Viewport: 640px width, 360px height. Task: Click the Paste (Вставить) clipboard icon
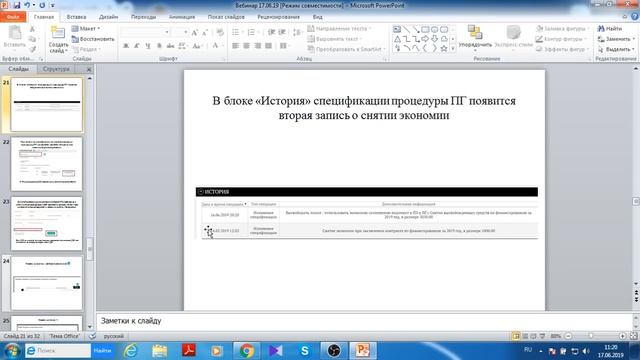[15, 33]
